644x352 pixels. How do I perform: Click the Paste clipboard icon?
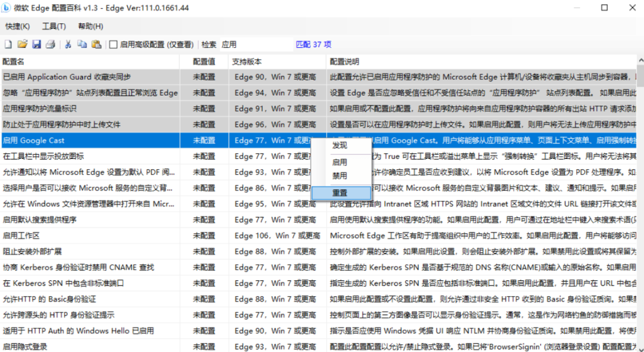pos(96,45)
